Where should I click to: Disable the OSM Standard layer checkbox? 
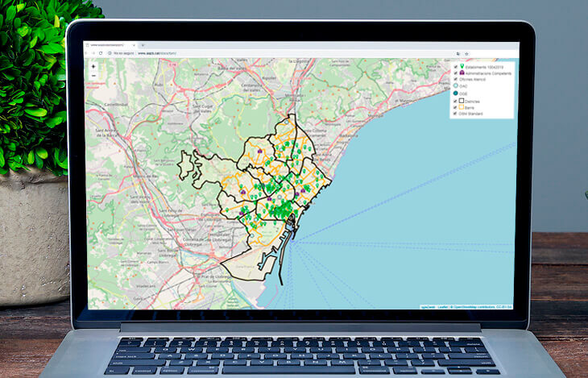point(455,114)
